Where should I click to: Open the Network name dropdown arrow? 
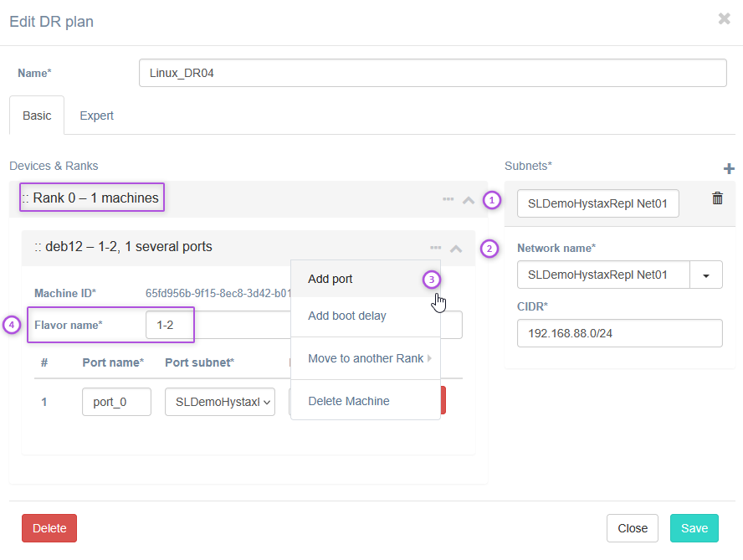click(x=706, y=275)
